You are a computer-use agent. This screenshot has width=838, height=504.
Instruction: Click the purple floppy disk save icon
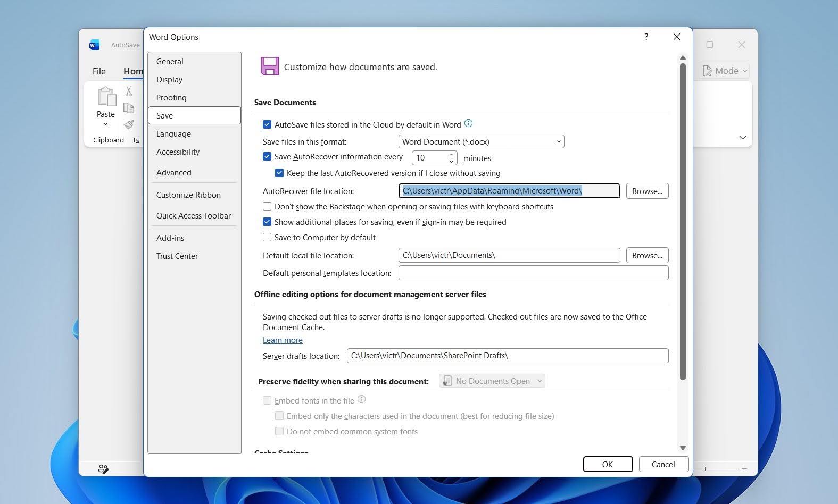tap(270, 66)
